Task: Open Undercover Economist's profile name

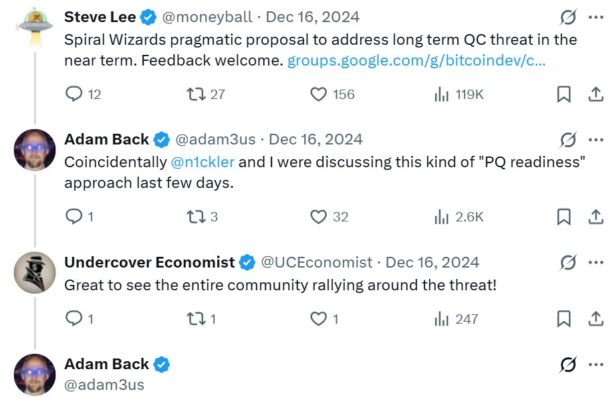Action: (x=149, y=262)
